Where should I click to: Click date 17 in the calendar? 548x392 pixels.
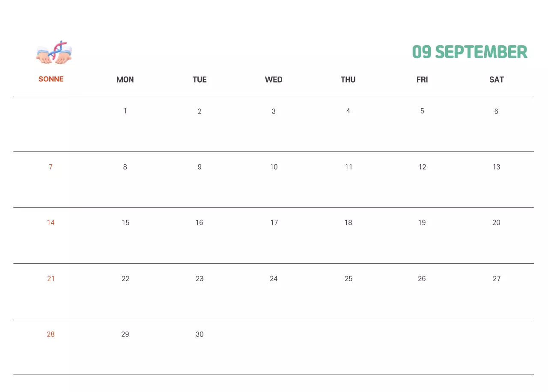(x=274, y=223)
